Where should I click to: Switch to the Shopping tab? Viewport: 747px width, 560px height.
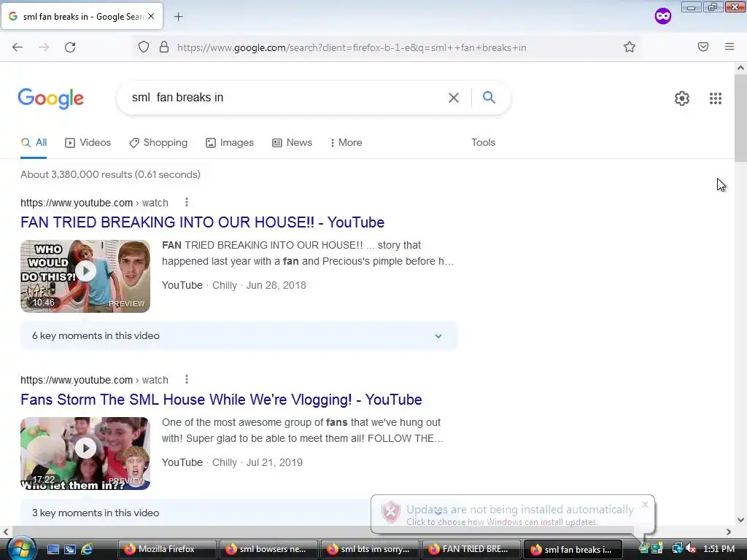coord(158,142)
